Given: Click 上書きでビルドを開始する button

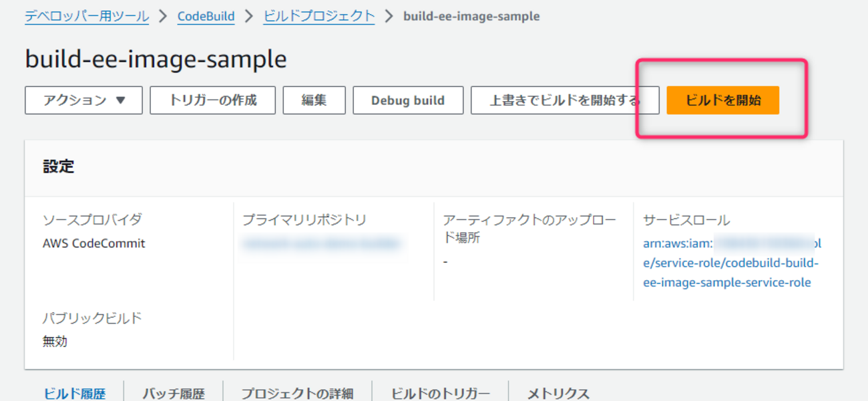Looking at the screenshot, I should 565,100.
